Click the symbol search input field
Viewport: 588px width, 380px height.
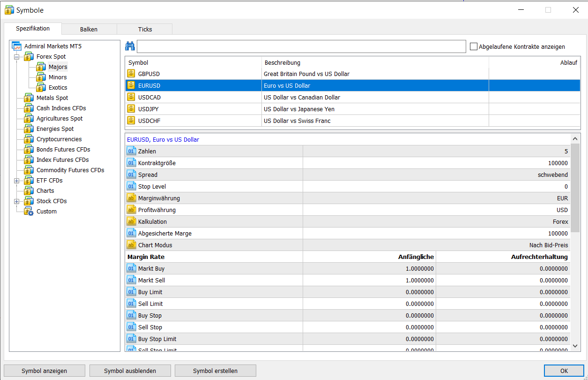(x=301, y=46)
